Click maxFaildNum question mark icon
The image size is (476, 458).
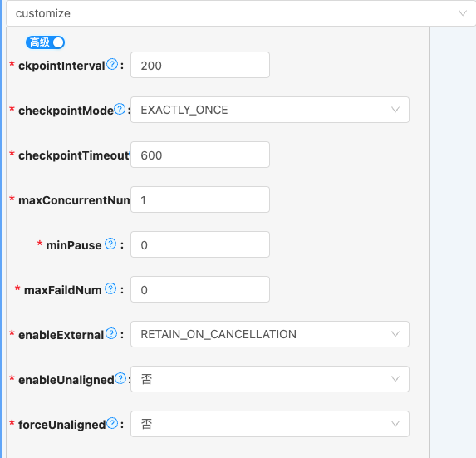tap(110, 288)
